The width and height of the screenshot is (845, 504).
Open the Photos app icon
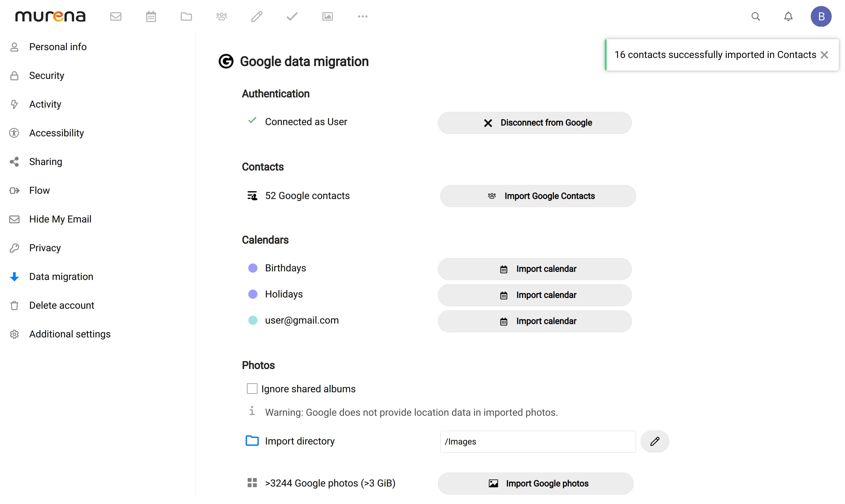[327, 16]
